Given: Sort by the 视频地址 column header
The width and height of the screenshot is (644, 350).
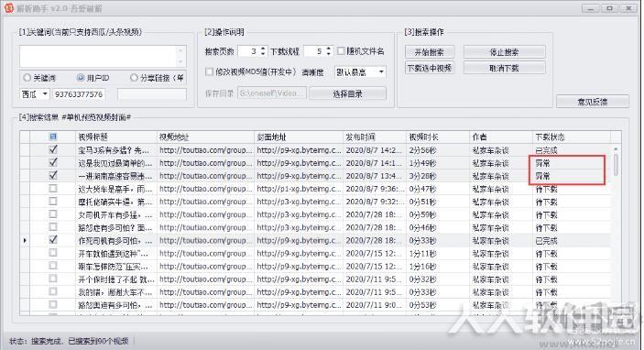Looking at the screenshot, I should [x=206, y=137].
